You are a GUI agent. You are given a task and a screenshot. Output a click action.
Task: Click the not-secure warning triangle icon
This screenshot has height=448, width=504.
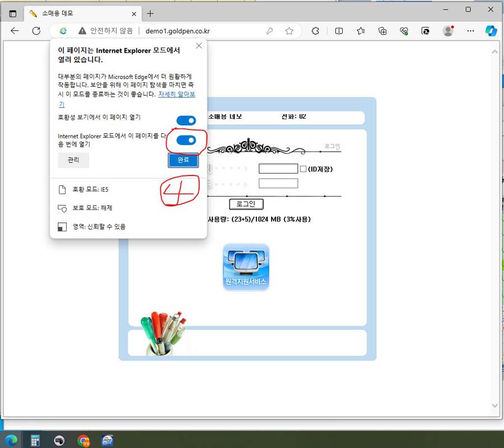pyautogui.click(x=82, y=31)
